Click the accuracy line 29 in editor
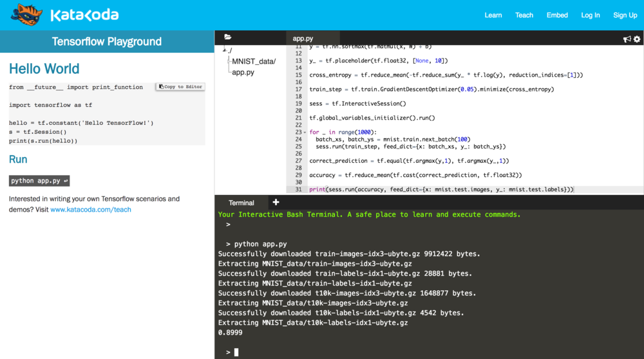644x359 pixels. coord(415,175)
